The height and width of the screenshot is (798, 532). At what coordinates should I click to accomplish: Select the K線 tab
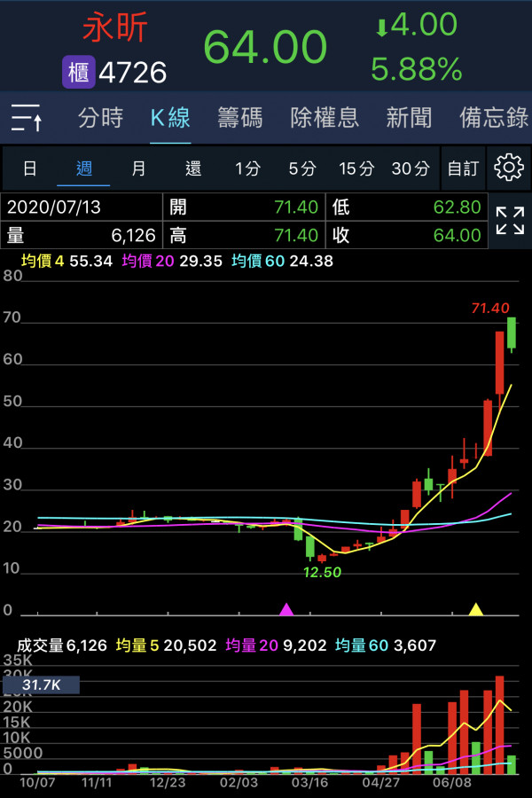pos(169,118)
